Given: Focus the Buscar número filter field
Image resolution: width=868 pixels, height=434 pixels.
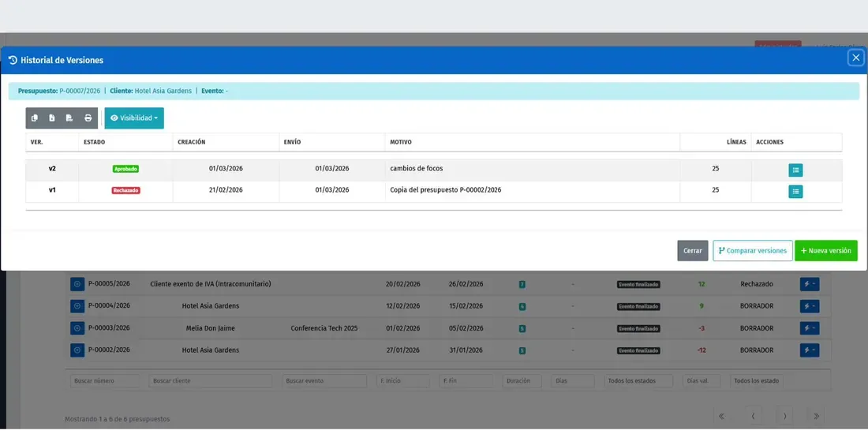Looking at the screenshot, I should pyautogui.click(x=105, y=381).
